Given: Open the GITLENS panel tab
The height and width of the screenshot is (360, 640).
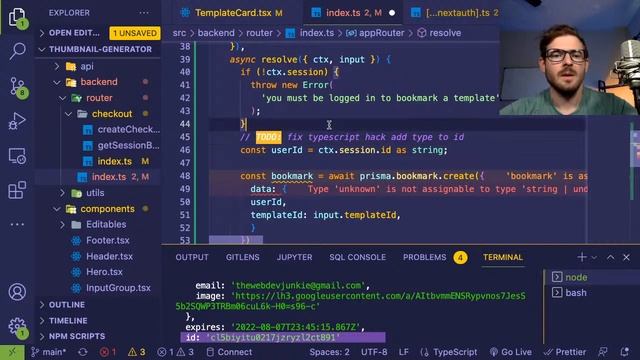Looking at the screenshot, I should click(242, 257).
